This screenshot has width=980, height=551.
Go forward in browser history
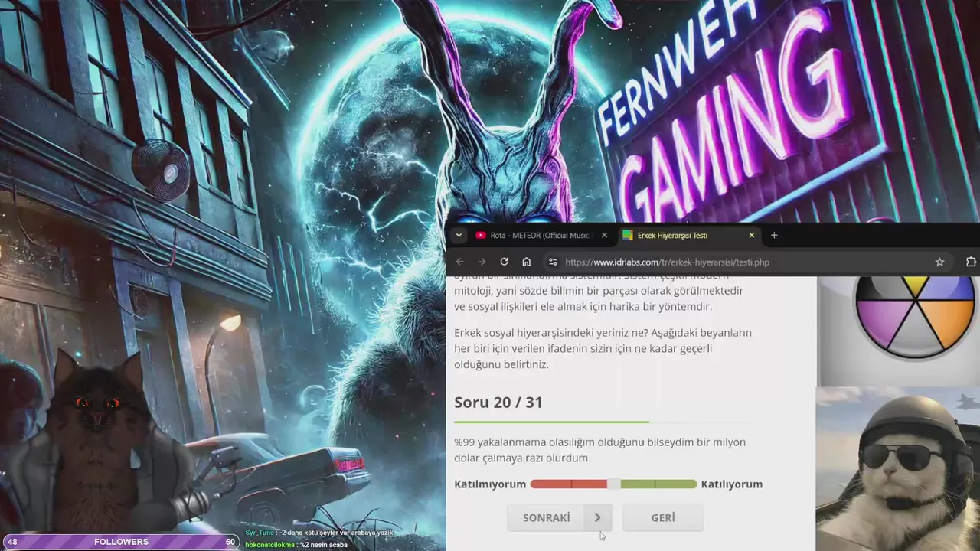[x=482, y=262]
